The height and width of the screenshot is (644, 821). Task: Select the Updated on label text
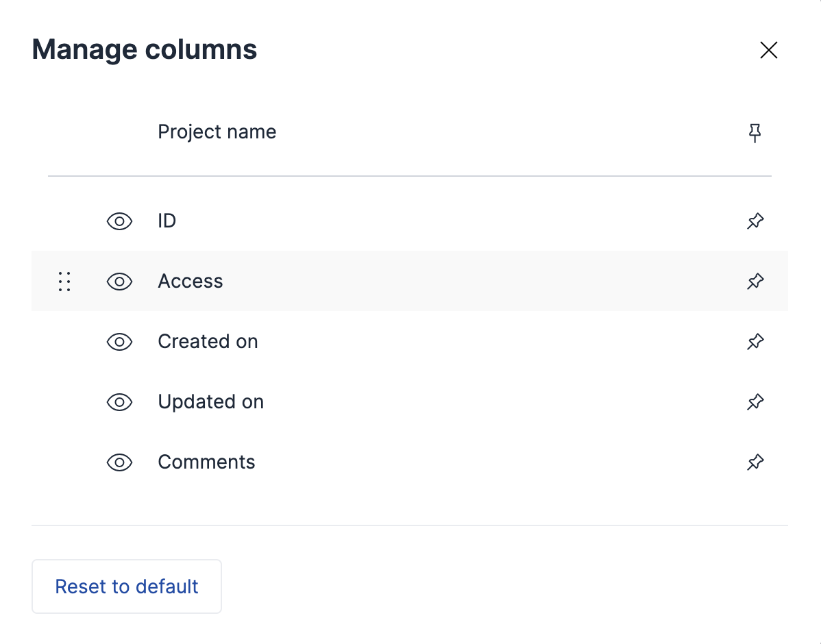click(x=210, y=402)
